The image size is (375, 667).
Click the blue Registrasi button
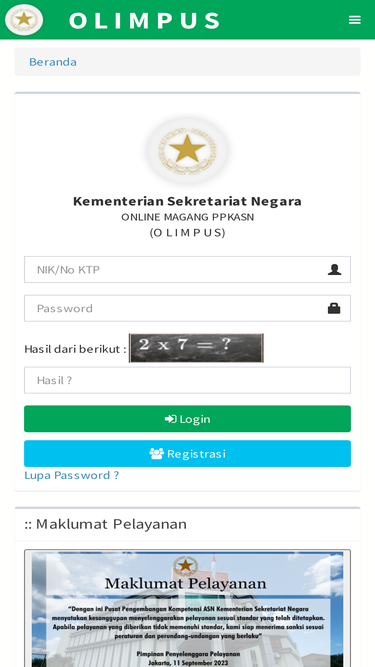pyautogui.click(x=188, y=453)
